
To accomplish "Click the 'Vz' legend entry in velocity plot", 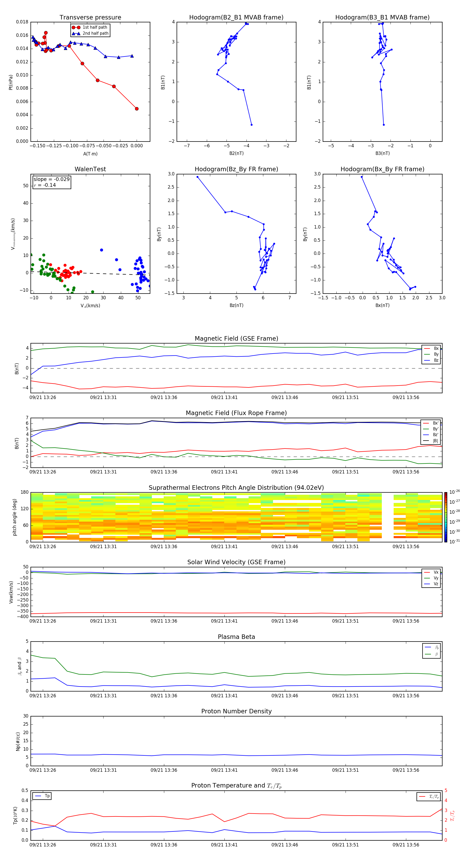I will tap(431, 584).
